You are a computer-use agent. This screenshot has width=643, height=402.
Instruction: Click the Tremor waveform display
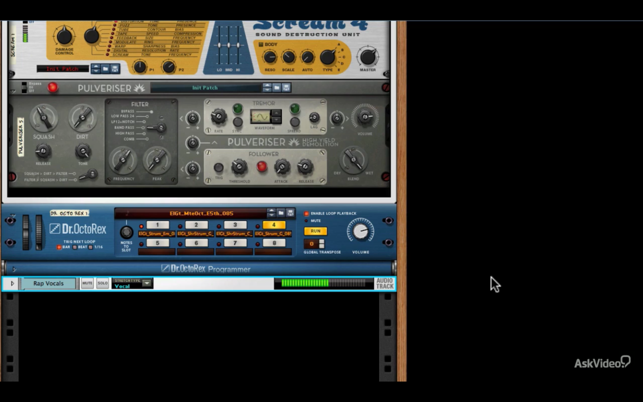(x=260, y=117)
